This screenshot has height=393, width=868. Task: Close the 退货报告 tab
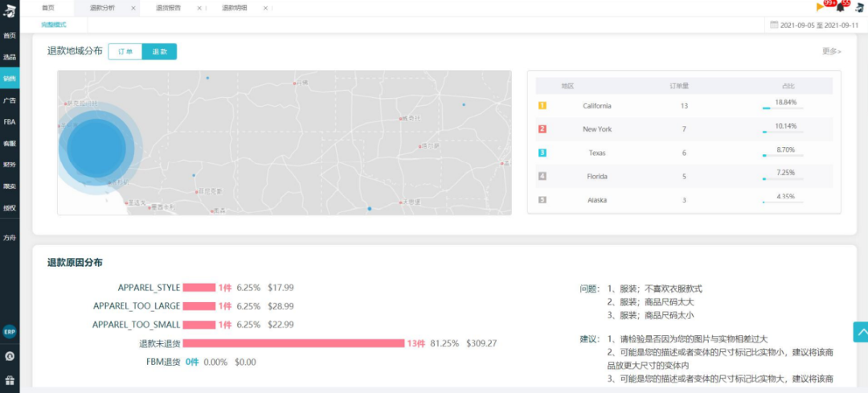tap(199, 8)
